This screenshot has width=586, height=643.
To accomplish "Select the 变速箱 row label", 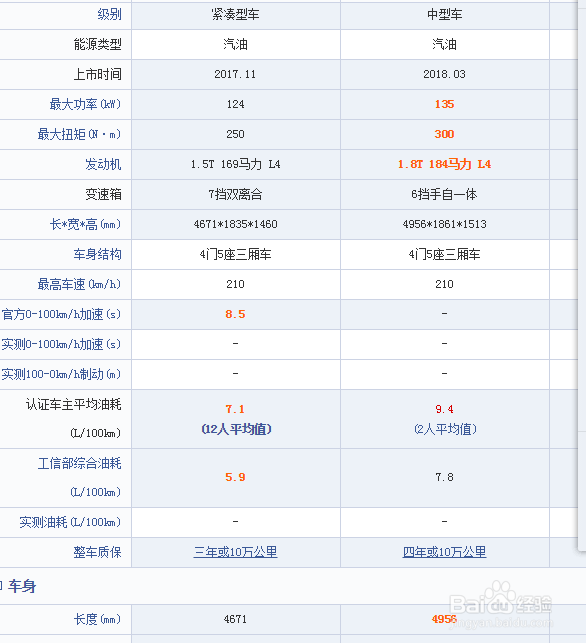I will coord(103,194).
